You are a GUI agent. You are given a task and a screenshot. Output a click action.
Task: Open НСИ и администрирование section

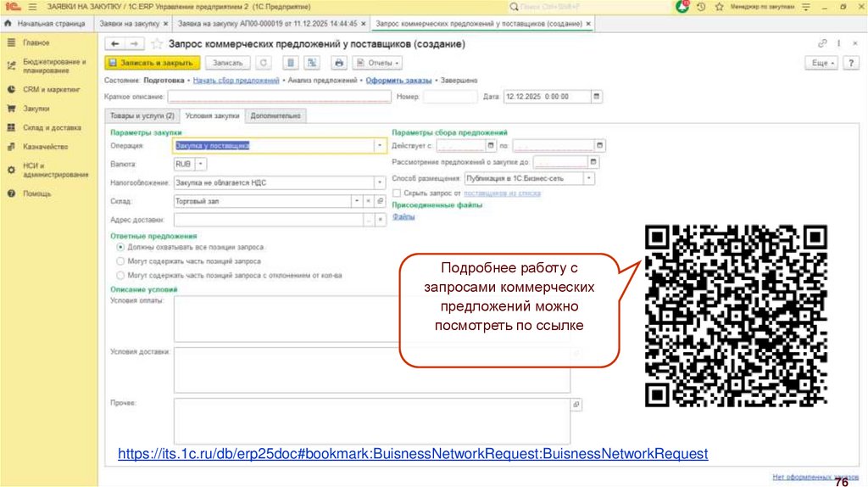[55, 170]
